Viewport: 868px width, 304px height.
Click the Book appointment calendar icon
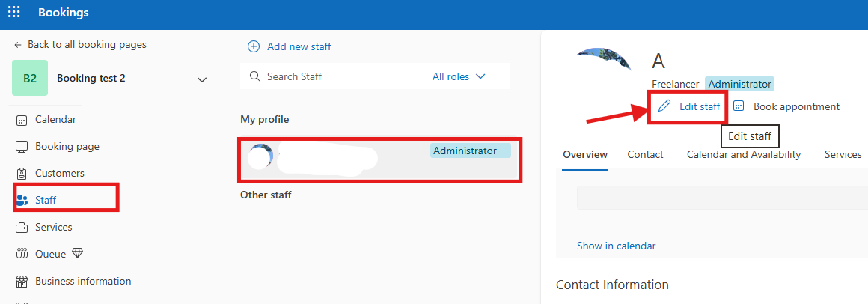[739, 106]
